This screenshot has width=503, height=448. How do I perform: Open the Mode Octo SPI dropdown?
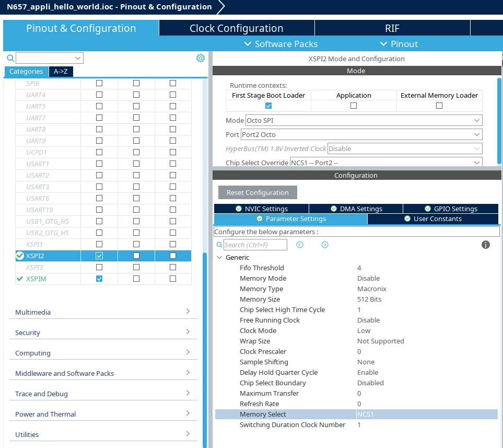[364, 120]
